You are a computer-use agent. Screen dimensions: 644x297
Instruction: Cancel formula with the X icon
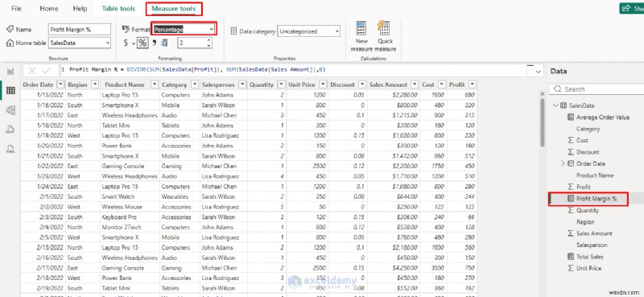pos(32,71)
